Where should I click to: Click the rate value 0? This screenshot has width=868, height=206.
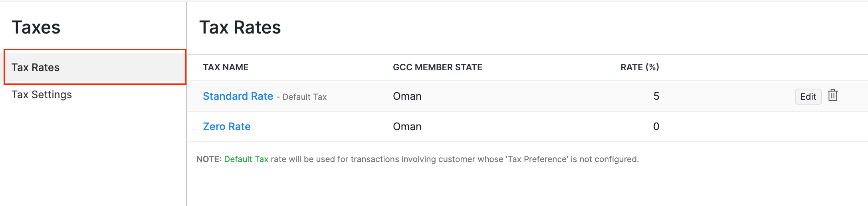(656, 127)
